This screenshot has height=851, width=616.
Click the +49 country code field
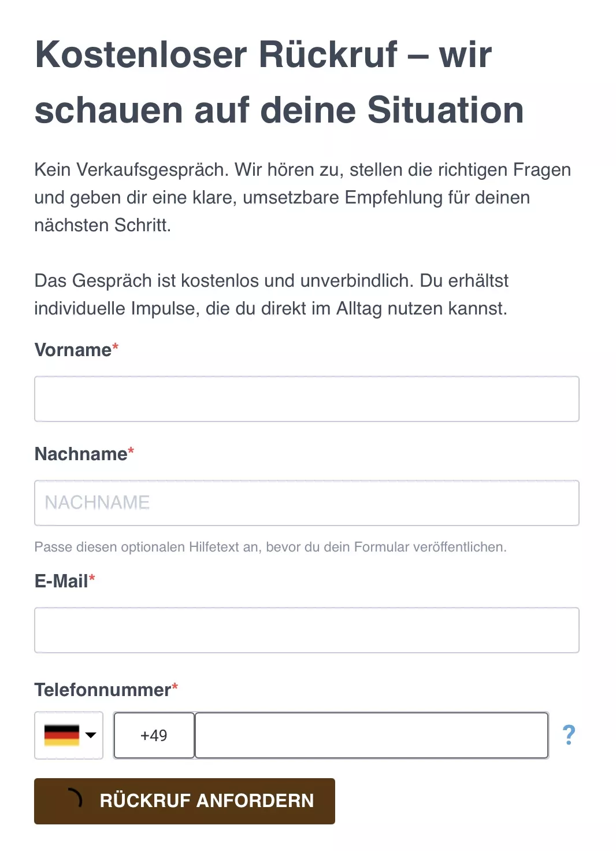(x=154, y=735)
